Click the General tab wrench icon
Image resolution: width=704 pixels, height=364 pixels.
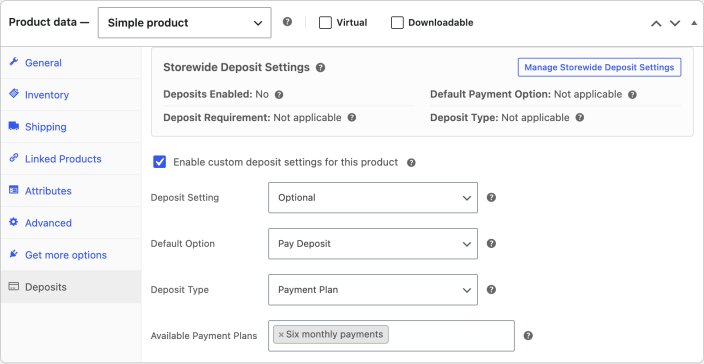coord(13,62)
